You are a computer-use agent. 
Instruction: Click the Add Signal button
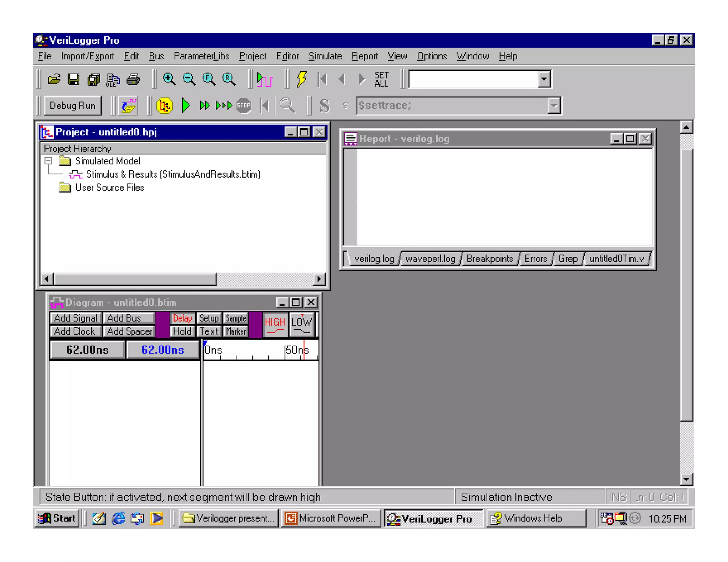pos(76,318)
